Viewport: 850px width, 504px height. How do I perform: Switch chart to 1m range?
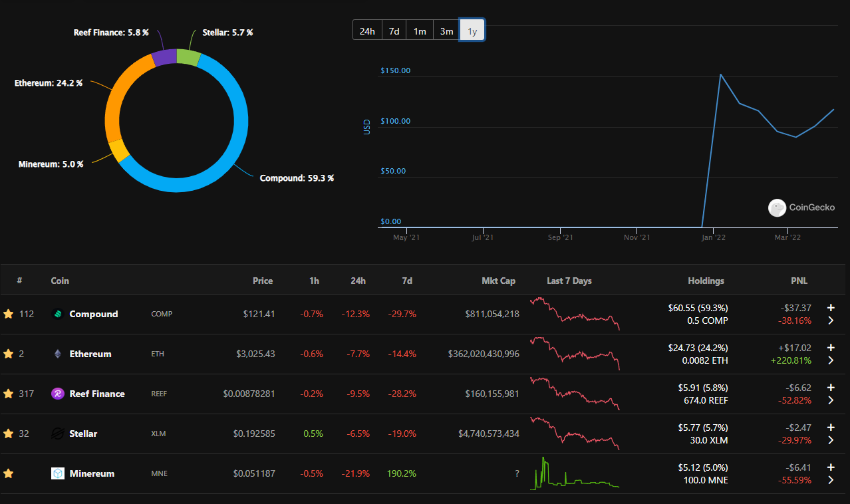tap(420, 31)
